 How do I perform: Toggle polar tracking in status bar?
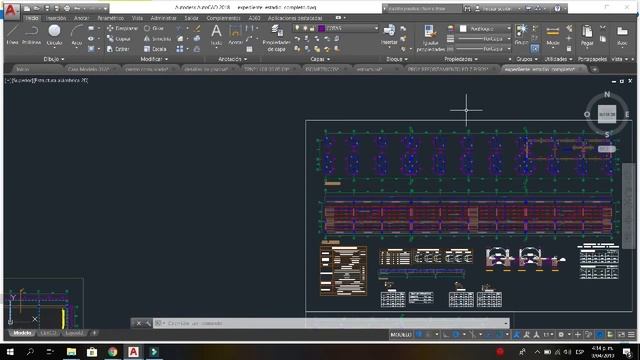click(456, 335)
